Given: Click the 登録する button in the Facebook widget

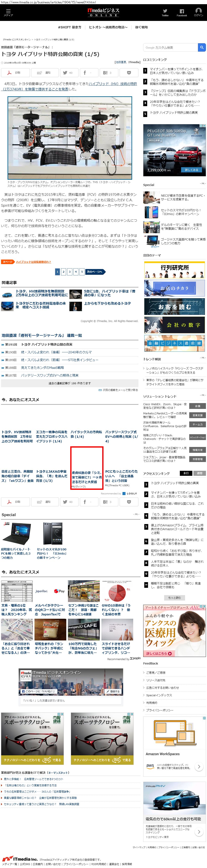Looking at the screenshot, I should (113, 691).
